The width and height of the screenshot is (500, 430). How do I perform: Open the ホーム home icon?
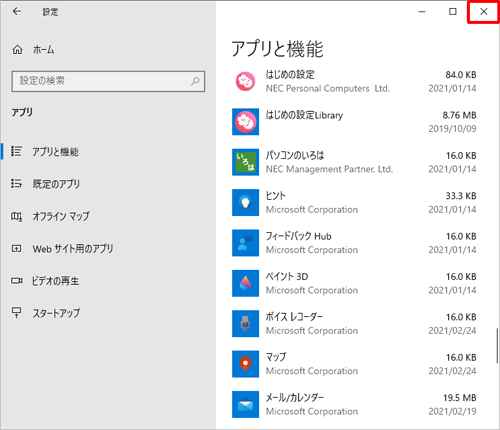[x=17, y=50]
